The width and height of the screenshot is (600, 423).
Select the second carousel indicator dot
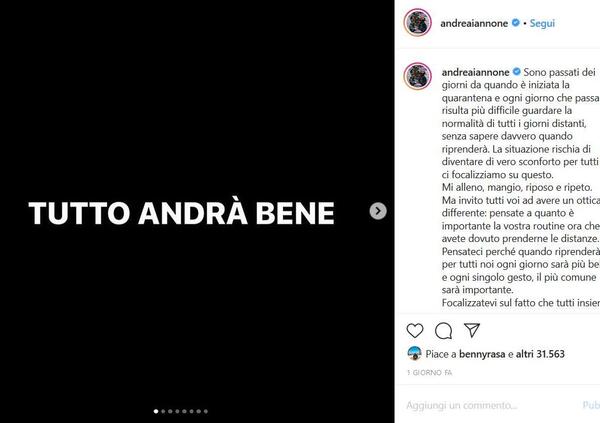pyautogui.click(x=163, y=412)
